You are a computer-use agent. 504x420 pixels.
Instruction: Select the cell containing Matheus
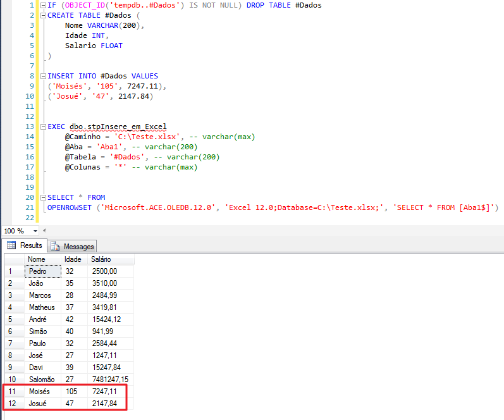pyautogui.click(x=43, y=307)
